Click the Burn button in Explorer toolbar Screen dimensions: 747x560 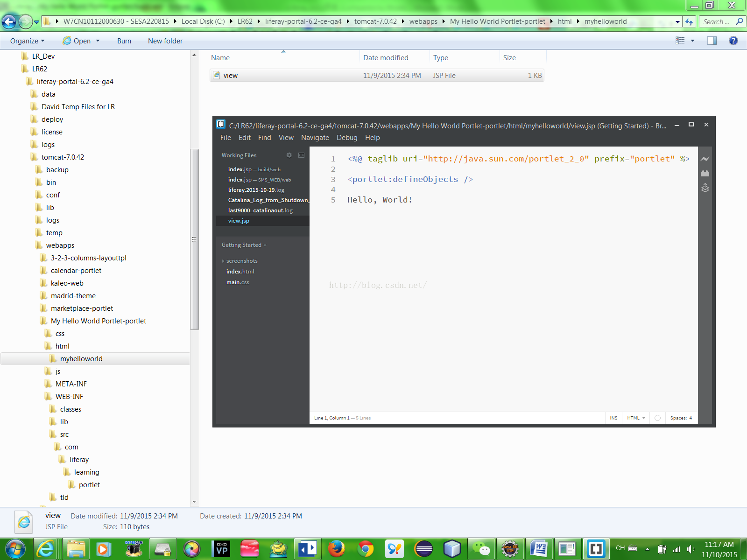pyautogui.click(x=124, y=41)
